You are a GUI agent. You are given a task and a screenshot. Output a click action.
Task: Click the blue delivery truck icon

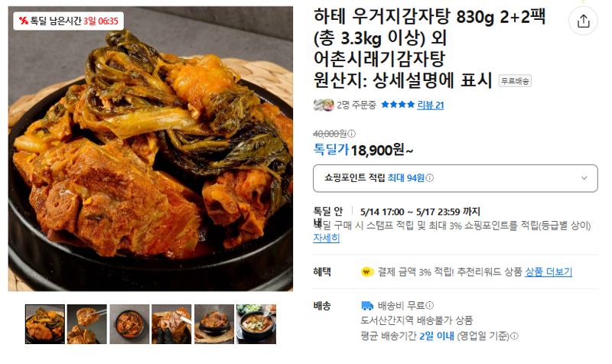[x=367, y=305]
